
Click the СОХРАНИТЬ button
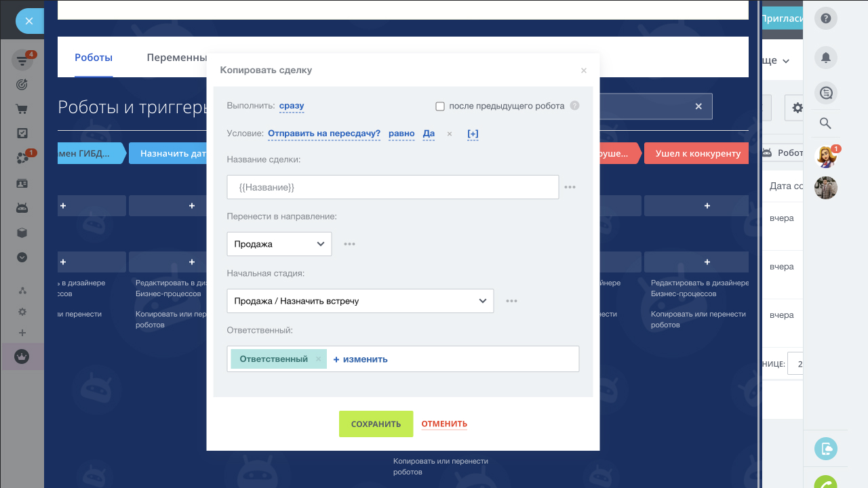point(376,424)
